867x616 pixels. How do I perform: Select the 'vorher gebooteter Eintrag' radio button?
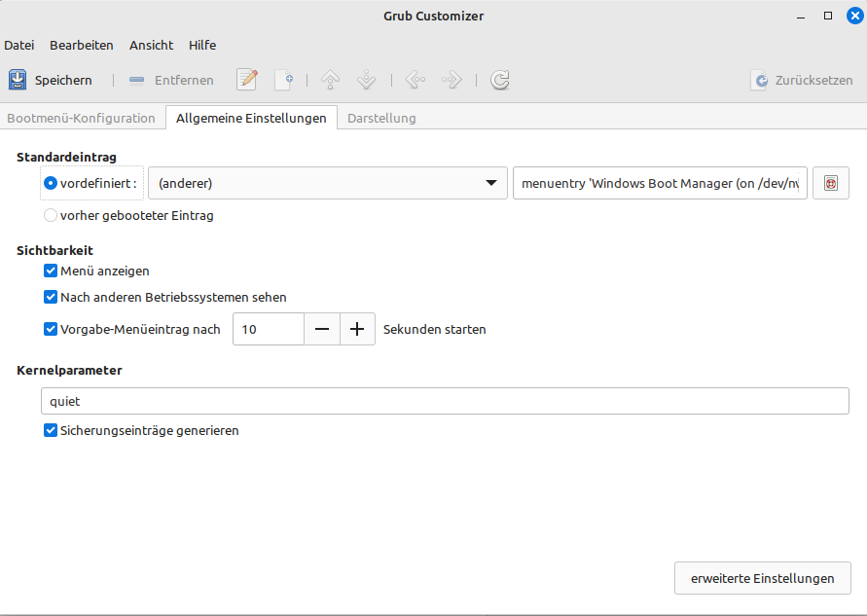pos(51,215)
